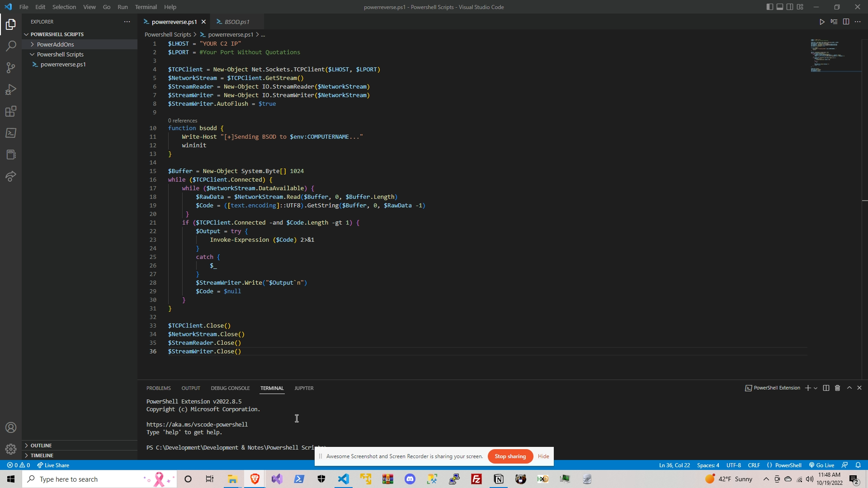This screenshot has height=488, width=868.
Task: Open new terminal launch profile dropdown
Action: (816, 388)
